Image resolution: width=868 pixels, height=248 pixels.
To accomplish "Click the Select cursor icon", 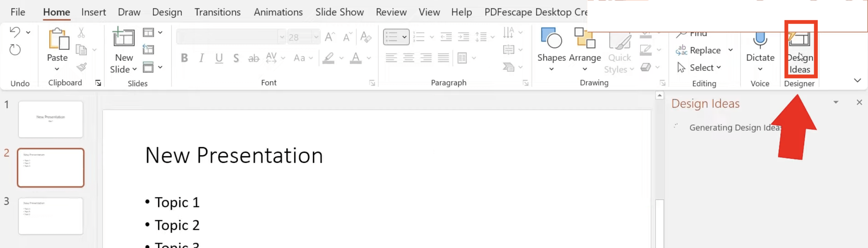I will click(x=681, y=67).
